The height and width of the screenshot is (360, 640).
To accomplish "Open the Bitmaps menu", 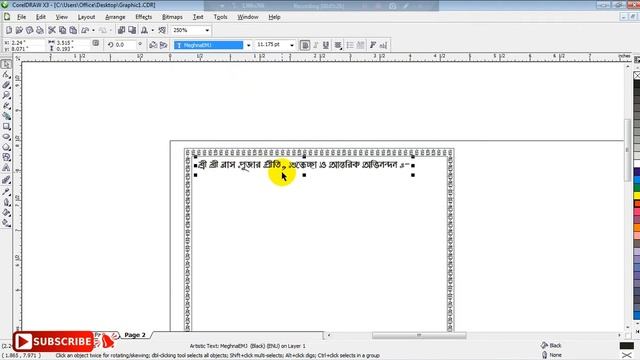I will point(172,17).
